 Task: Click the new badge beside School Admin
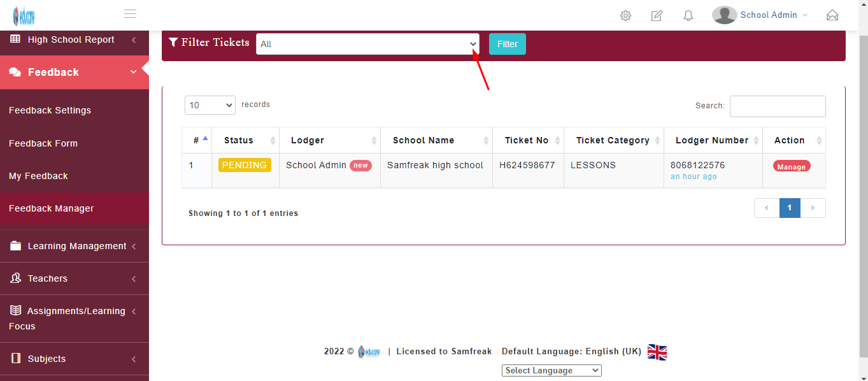click(x=360, y=166)
